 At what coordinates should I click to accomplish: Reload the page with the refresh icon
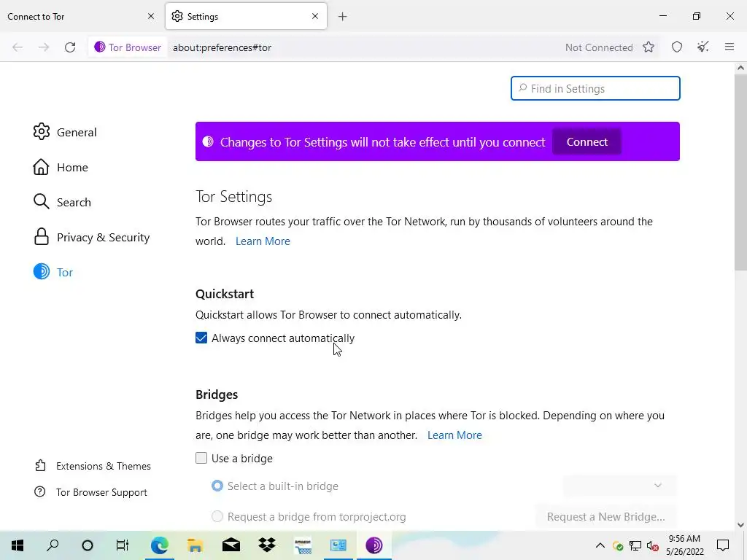coord(70,47)
